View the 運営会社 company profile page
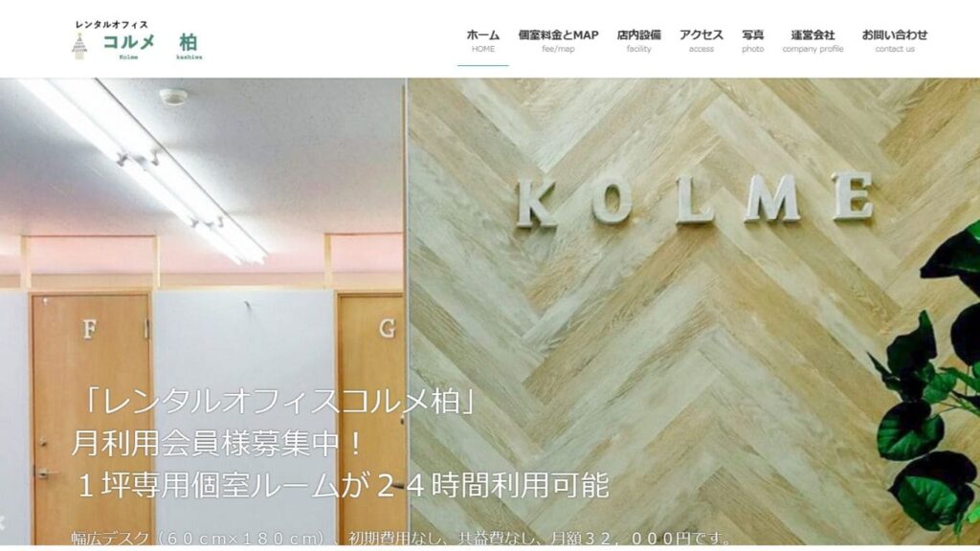This screenshot has height=551, width=980. pyautogui.click(x=813, y=40)
